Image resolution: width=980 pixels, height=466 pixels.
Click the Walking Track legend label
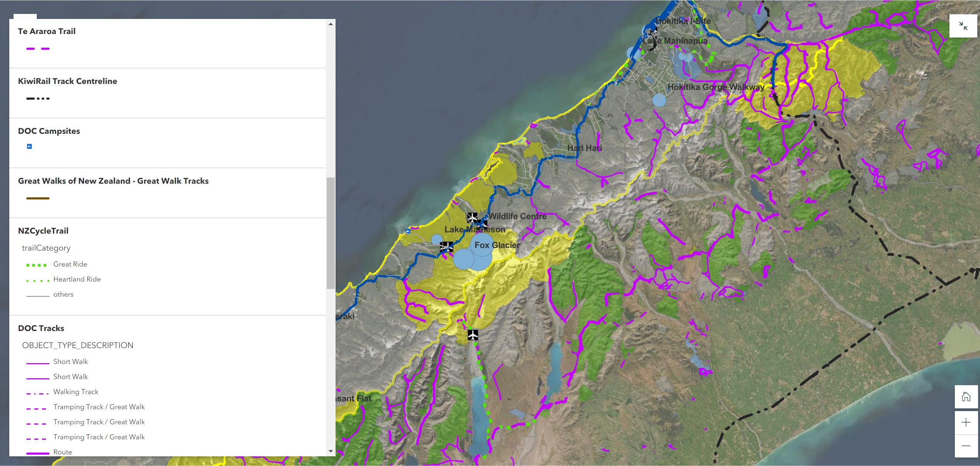pos(76,392)
